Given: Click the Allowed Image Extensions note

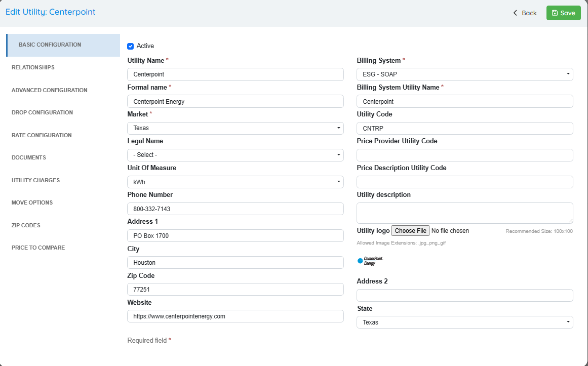Looking at the screenshot, I should pyautogui.click(x=401, y=243).
